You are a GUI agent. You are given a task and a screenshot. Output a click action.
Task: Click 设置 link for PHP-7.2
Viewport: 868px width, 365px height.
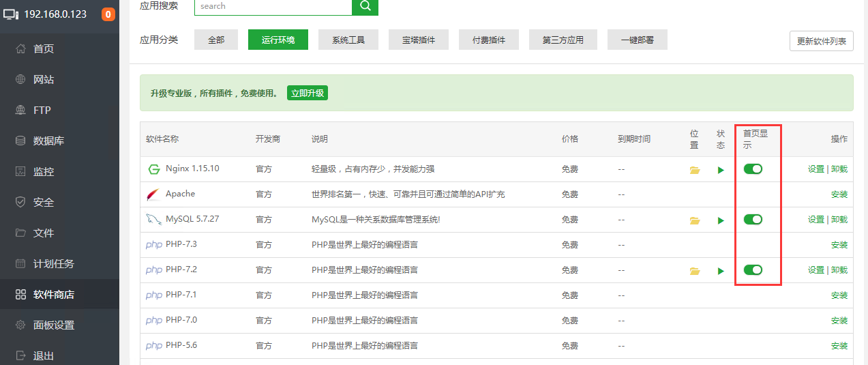[x=816, y=270]
